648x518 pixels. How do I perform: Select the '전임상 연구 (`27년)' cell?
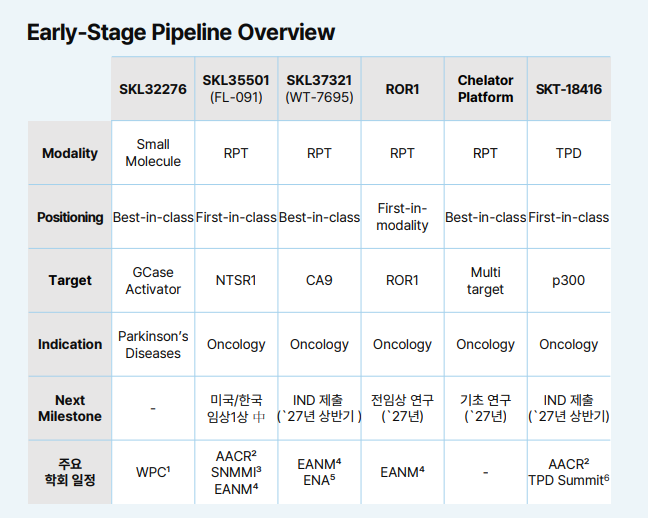403,408
